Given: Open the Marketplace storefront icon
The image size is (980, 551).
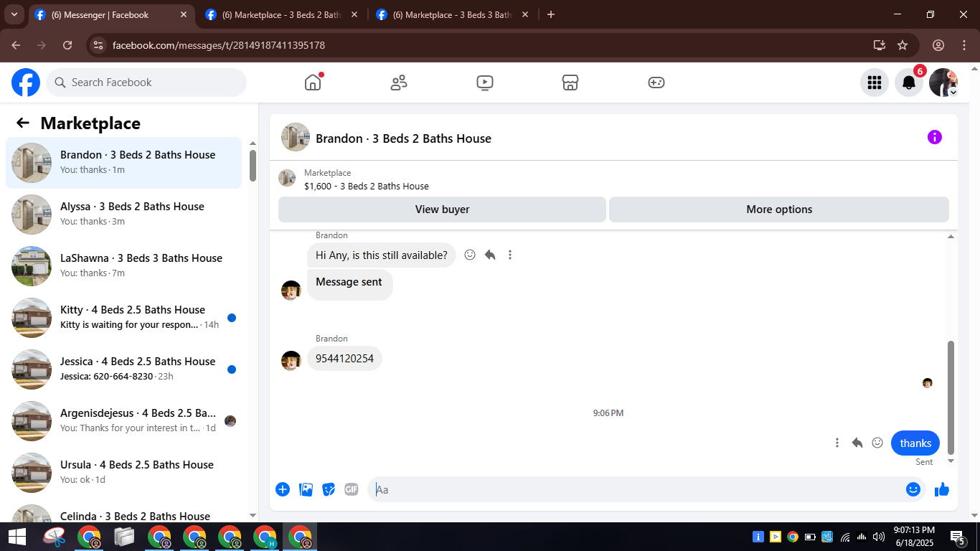Looking at the screenshot, I should pyautogui.click(x=570, y=83).
